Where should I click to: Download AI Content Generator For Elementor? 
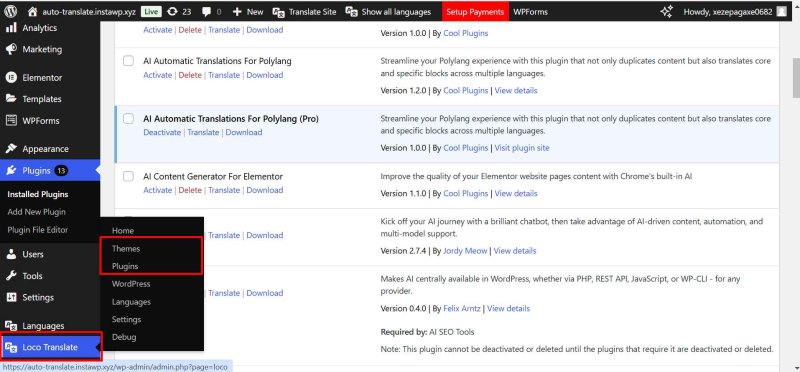[265, 190]
